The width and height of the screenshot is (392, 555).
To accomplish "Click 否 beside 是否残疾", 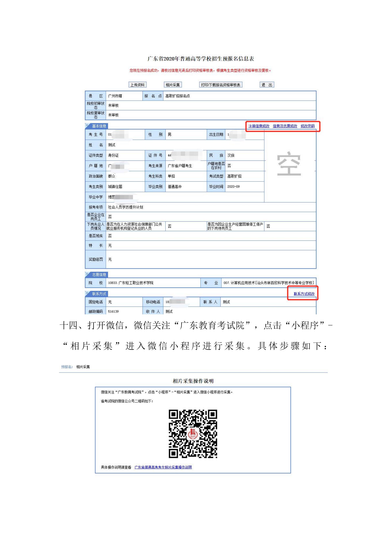I will (x=110, y=236).
